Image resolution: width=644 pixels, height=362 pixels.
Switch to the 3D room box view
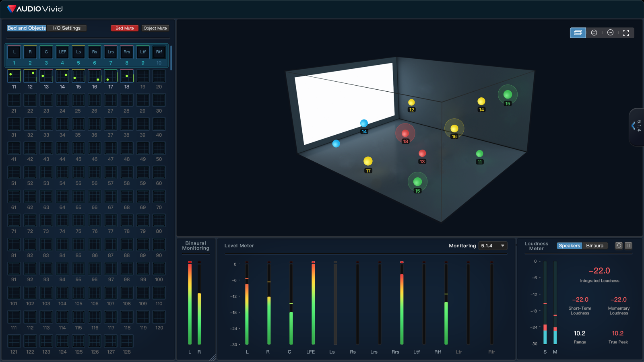point(578,33)
